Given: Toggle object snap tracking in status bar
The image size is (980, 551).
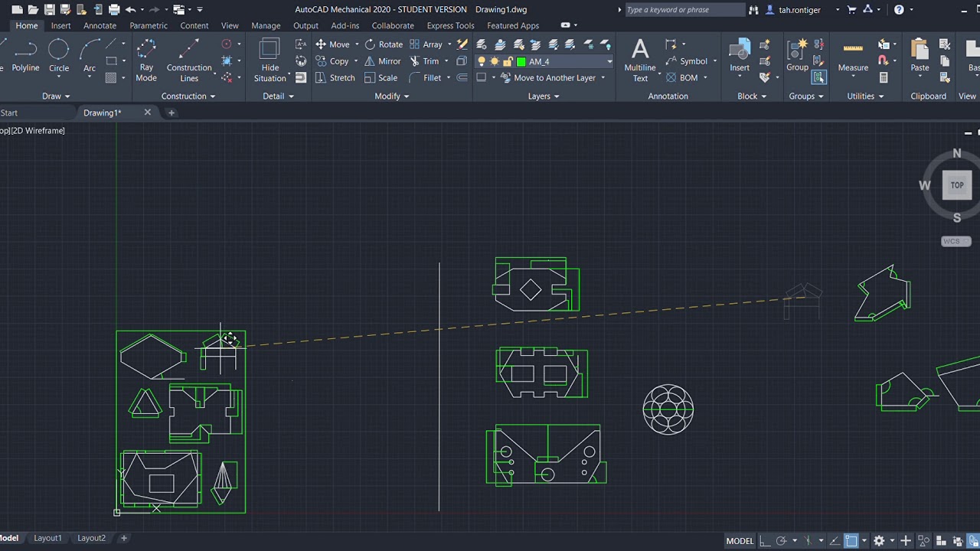Looking at the screenshot, I should pos(833,541).
